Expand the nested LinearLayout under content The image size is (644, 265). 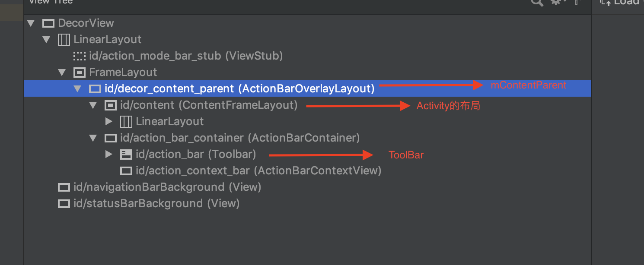tap(109, 122)
